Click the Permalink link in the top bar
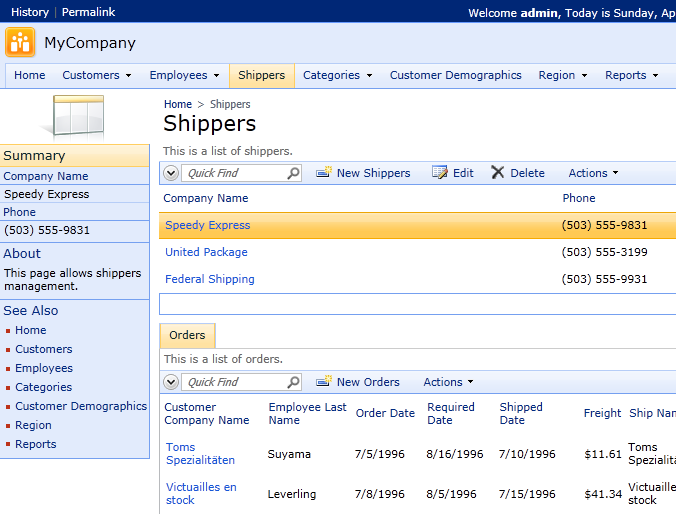The image size is (676, 514). pyautogui.click(x=88, y=12)
